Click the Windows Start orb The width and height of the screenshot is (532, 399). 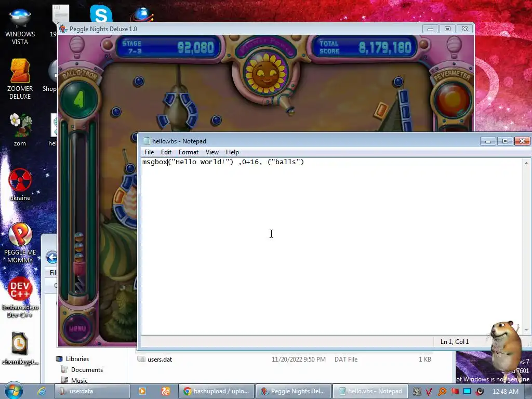pyautogui.click(x=13, y=391)
